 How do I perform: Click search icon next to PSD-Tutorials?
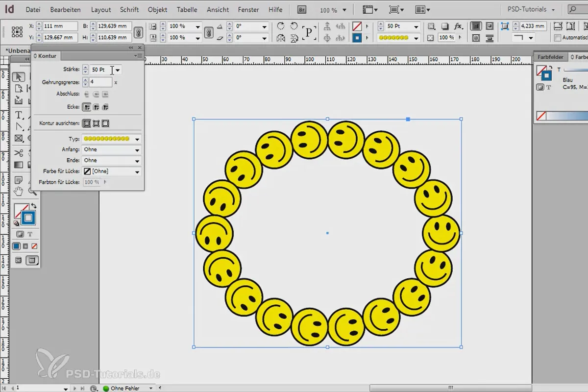point(572,9)
